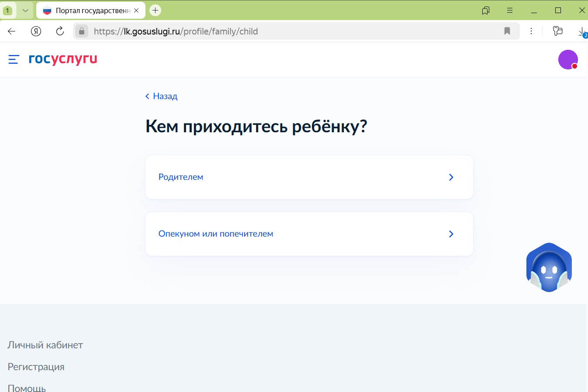Select the Портал государственных tab
Image resolution: width=588 pixels, height=392 pixels.
[x=87, y=10]
